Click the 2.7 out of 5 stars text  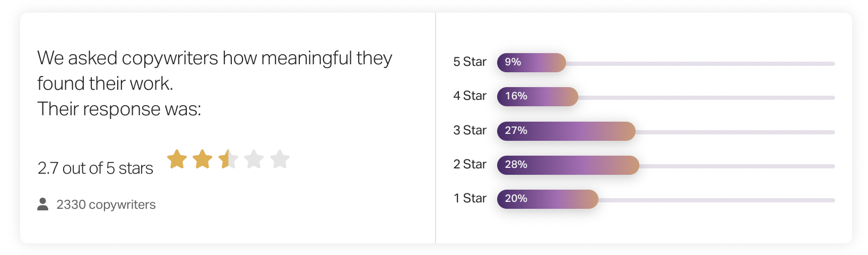(x=96, y=168)
